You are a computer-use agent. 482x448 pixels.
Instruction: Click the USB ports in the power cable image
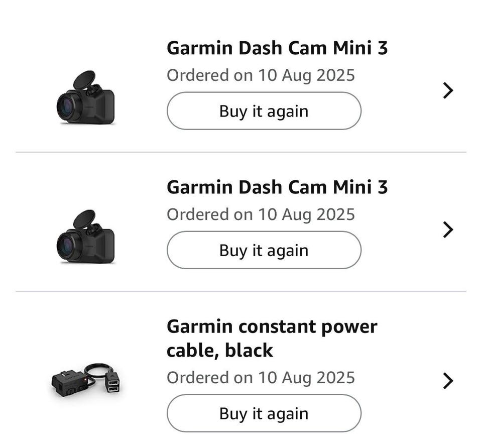[x=113, y=385]
